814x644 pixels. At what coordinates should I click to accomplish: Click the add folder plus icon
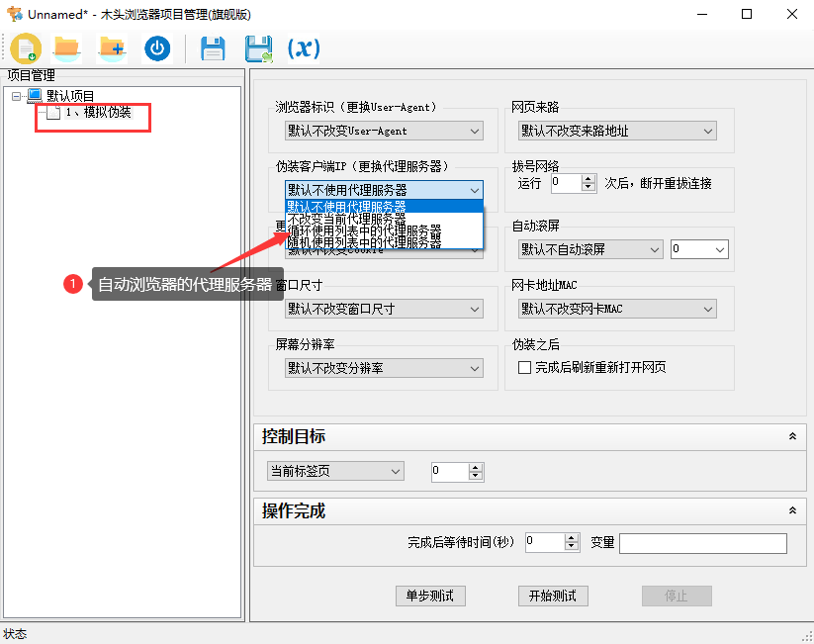point(112,48)
